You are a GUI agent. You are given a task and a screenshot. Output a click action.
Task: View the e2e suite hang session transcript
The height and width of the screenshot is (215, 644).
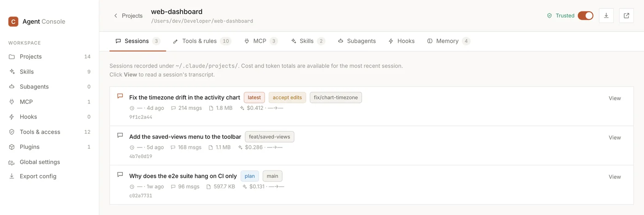(615, 177)
